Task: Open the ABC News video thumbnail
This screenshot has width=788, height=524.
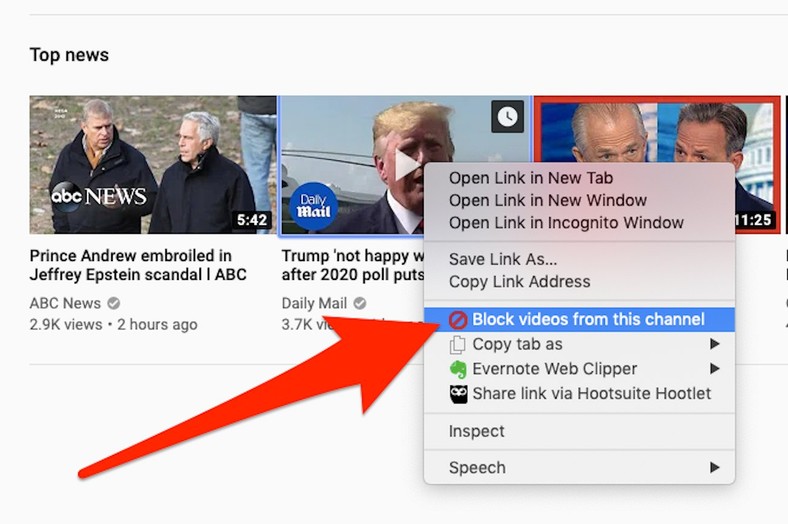Action: click(153, 165)
